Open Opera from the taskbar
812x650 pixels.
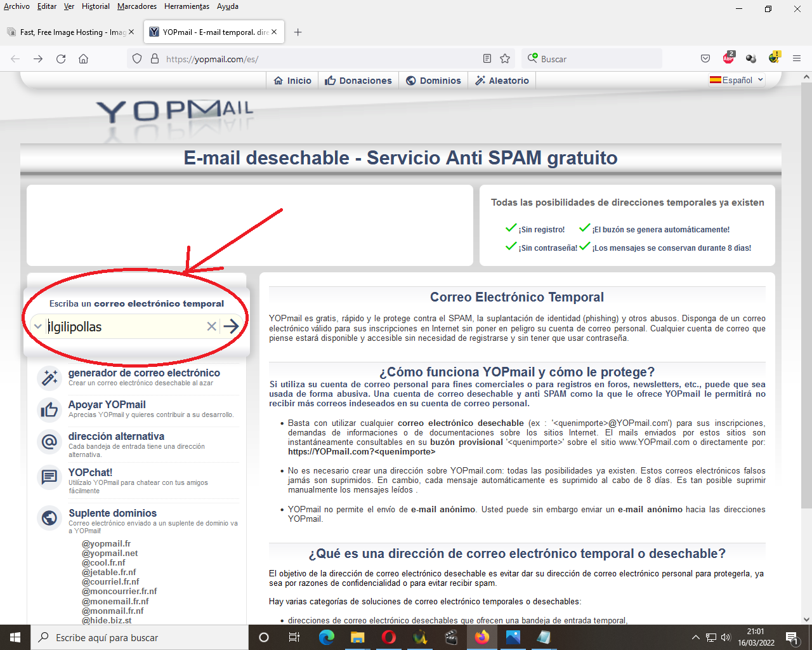(389, 637)
